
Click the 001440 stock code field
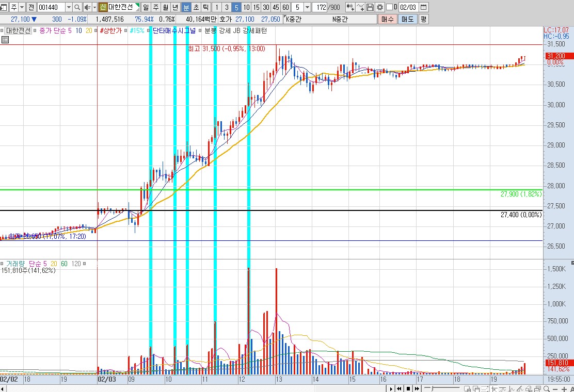tap(51, 7)
